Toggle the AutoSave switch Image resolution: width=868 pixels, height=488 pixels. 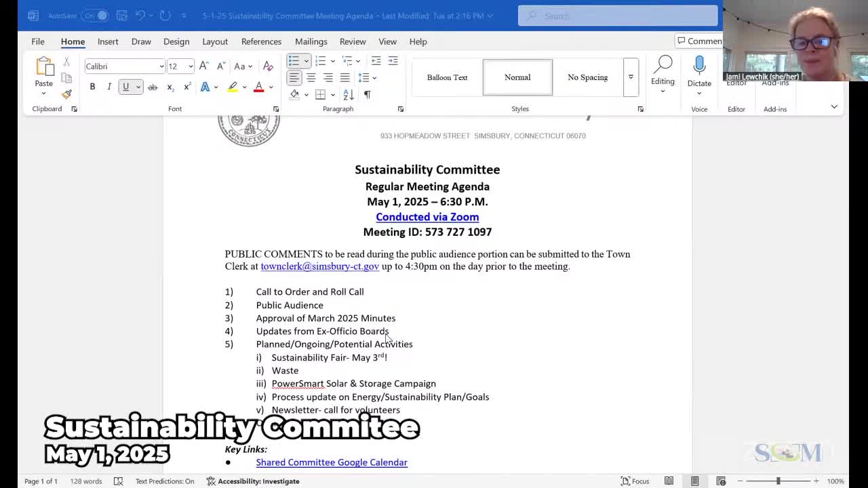tap(96, 16)
